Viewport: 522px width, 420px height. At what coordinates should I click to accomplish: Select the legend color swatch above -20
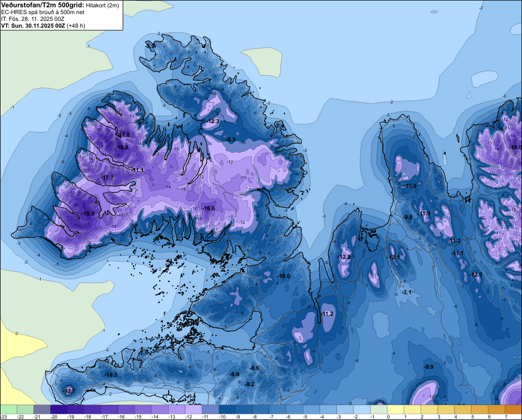click(59, 409)
